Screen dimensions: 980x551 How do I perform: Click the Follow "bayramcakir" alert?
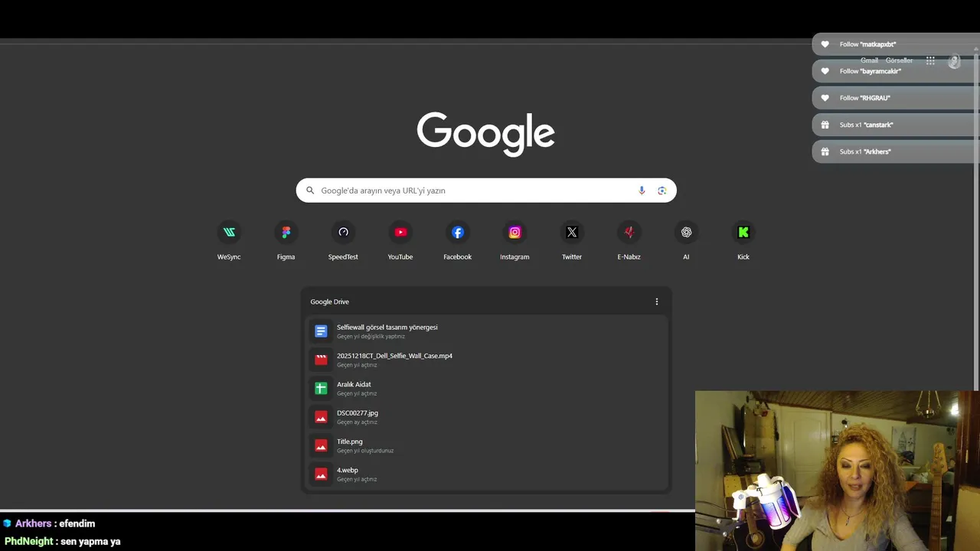click(896, 71)
